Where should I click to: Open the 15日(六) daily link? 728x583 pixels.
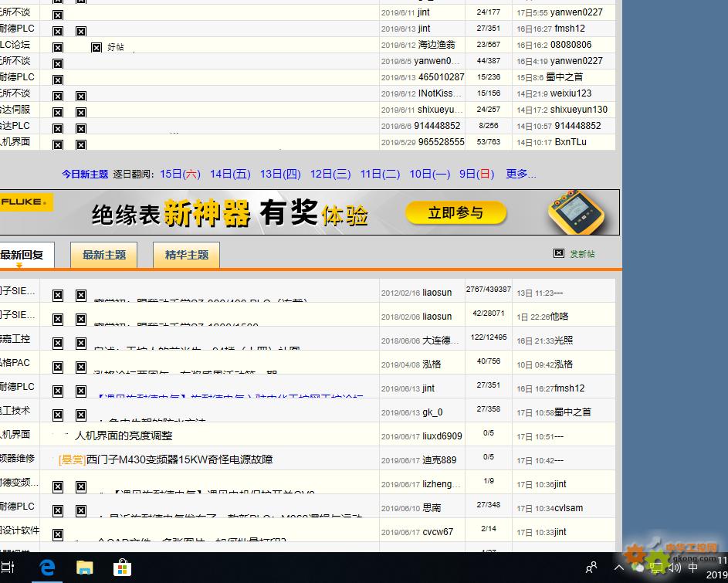(x=180, y=175)
